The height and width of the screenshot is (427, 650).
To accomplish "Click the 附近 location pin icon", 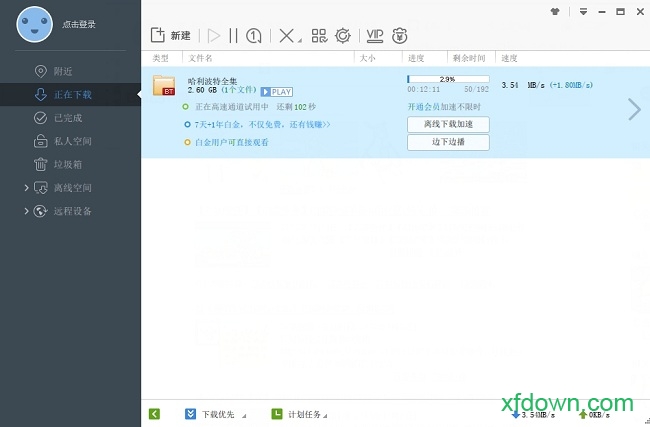I will (x=40, y=71).
